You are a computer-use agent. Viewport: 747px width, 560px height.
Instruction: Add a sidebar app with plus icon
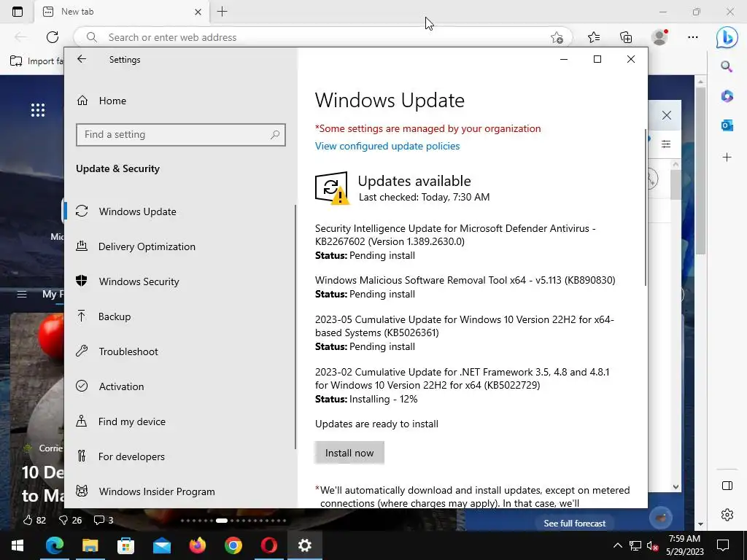727,157
